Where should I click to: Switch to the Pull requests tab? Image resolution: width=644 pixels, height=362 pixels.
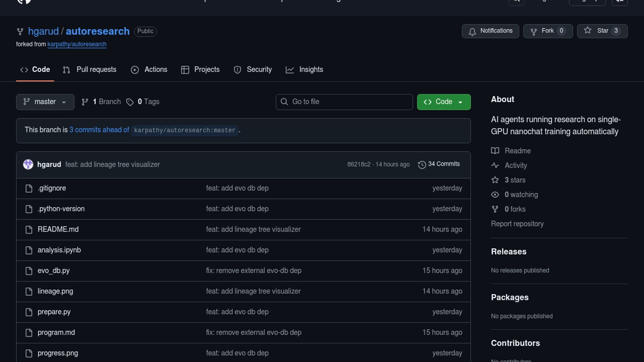[x=90, y=70]
